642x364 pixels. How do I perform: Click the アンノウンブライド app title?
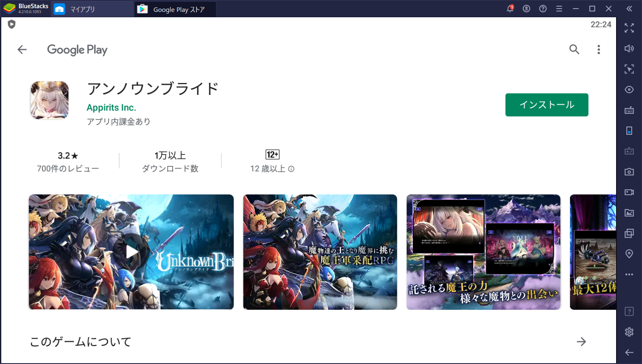[x=152, y=89]
